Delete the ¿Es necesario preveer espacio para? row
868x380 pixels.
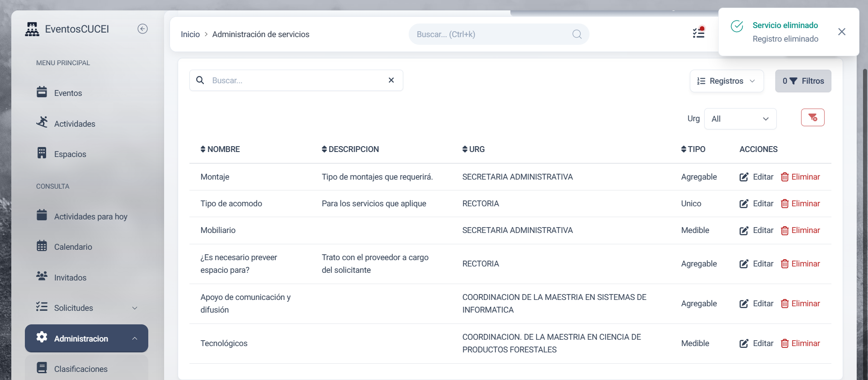801,264
